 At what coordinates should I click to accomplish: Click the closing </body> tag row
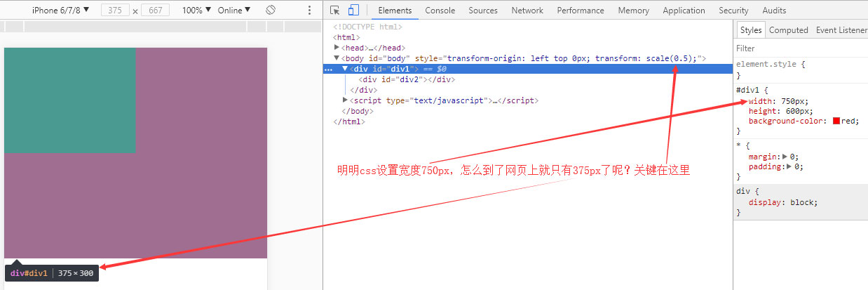(x=358, y=111)
